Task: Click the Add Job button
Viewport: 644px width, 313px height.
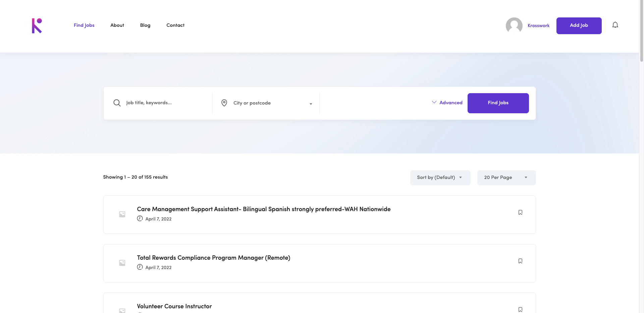Action: coord(579,26)
